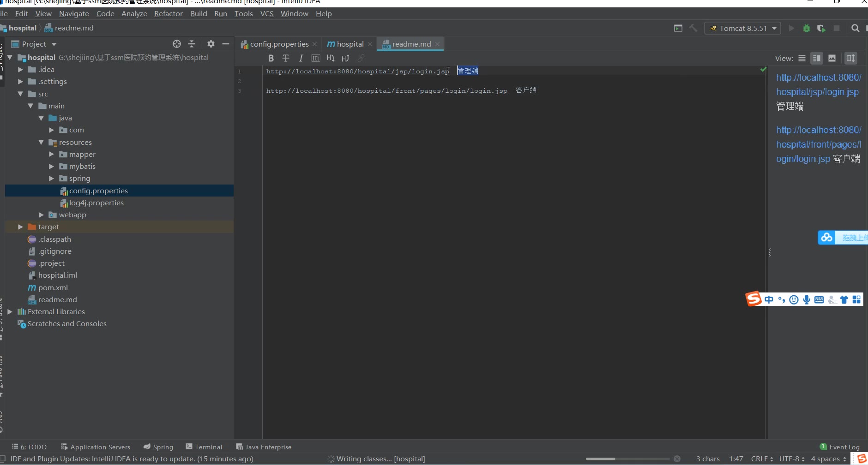Open Java Enterprise tool window
Viewport: 868px width, 465px height.
click(x=264, y=447)
